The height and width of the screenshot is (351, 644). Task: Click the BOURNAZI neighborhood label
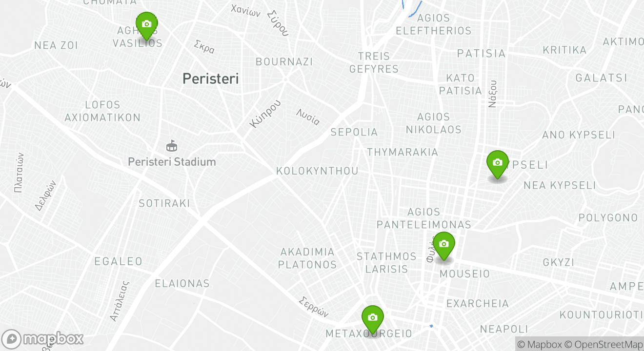click(284, 62)
